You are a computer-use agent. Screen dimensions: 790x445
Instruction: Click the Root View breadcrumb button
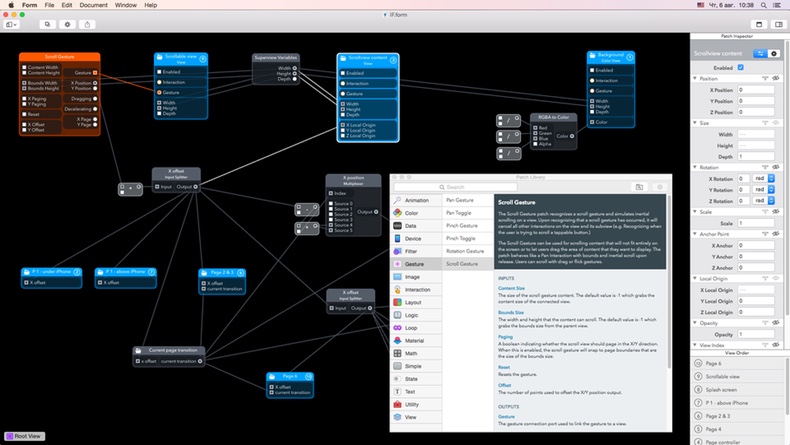(x=25, y=436)
